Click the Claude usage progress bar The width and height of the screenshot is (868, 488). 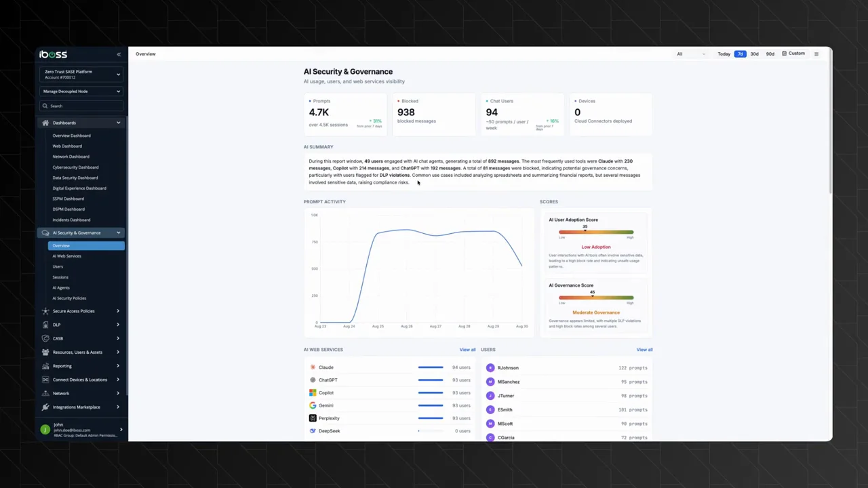[x=431, y=367]
